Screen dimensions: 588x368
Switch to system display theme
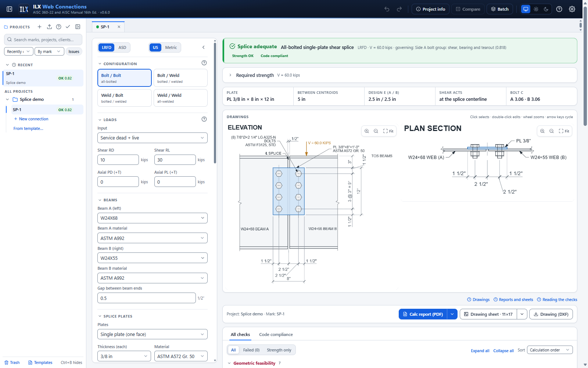coord(526,9)
